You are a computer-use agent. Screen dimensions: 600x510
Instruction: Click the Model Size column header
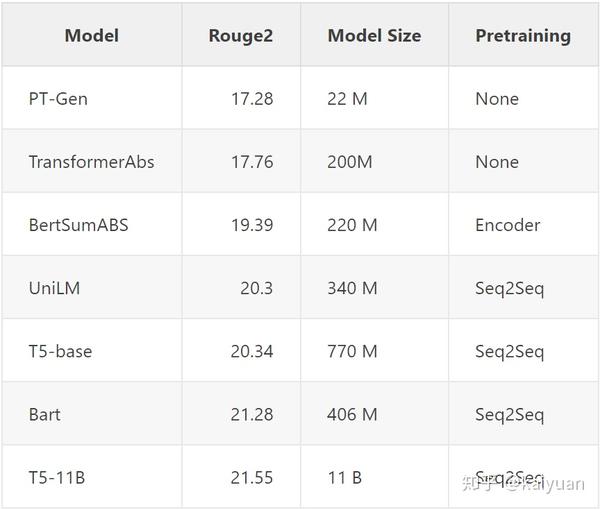[374, 36]
